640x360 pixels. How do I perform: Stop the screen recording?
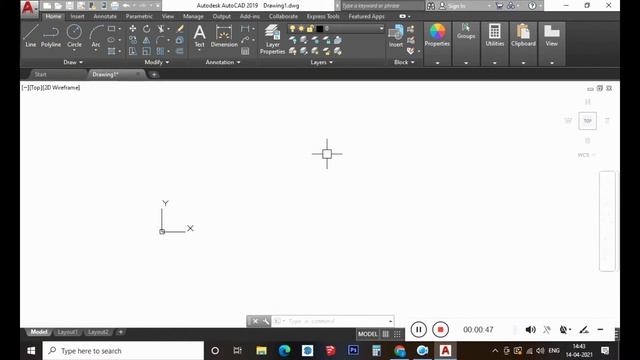tap(440, 329)
